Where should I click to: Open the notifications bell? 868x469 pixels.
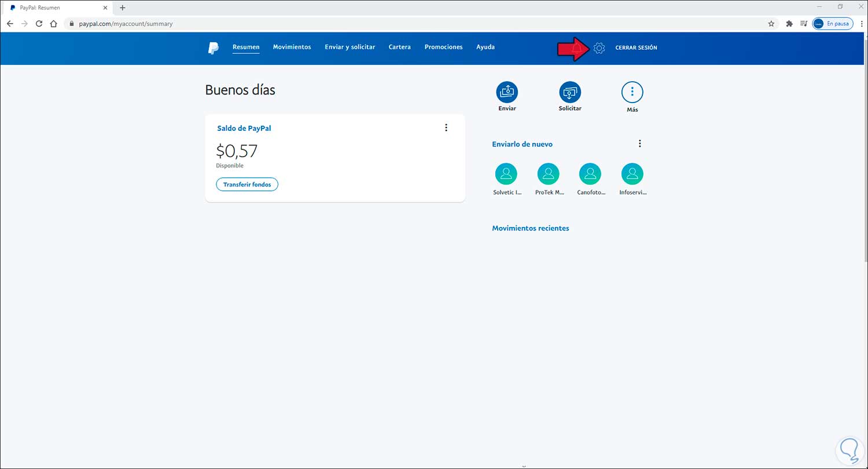(577, 49)
